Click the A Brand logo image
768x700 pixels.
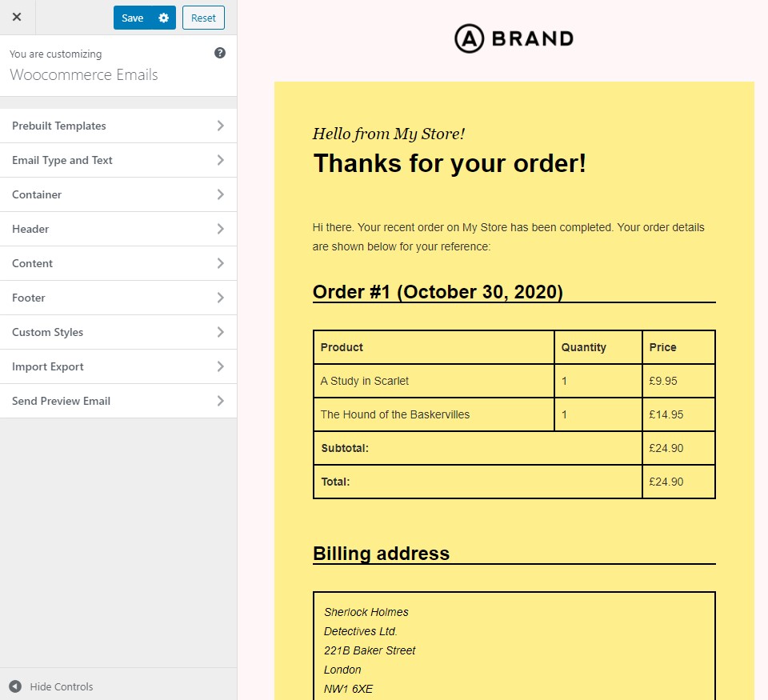coord(514,38)
